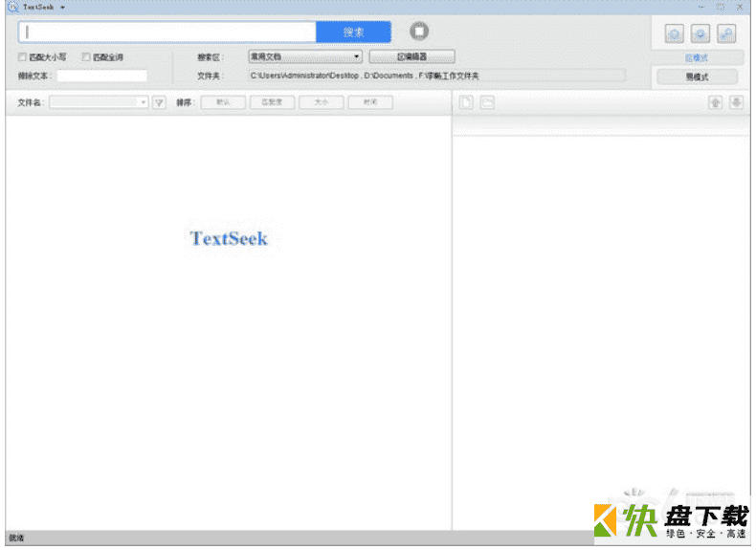Click the middle settings gear icon top right
Viewport: 756px width, 550px height.
tap(700, 34)
